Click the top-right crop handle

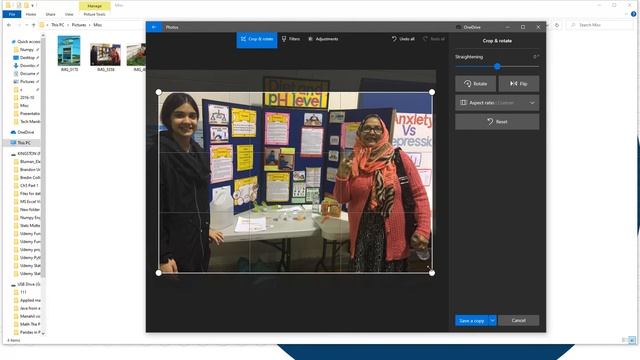(432, 92)
